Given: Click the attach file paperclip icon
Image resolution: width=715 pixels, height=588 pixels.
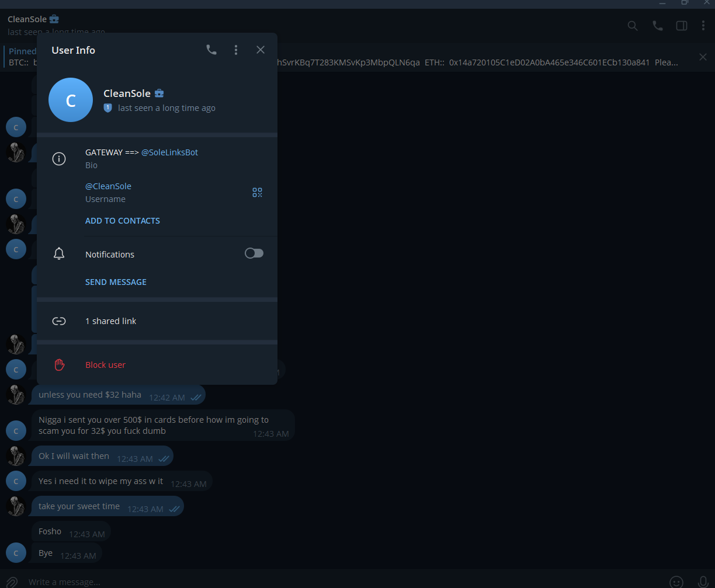Looking at the screenshot, I should 12,582.
